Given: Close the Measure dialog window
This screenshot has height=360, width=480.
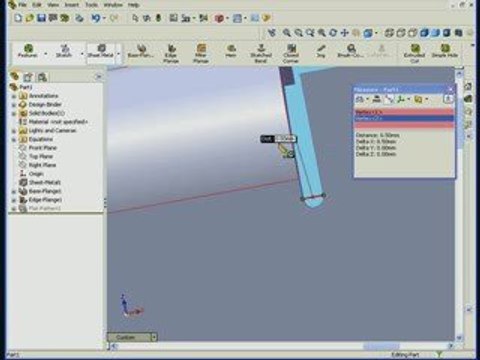Looking at the screenshot, I should (x=450, y=89).
